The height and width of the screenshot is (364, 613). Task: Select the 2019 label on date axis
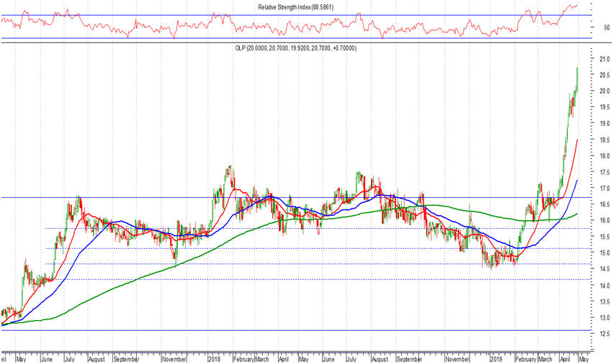(x=495, y=358)
